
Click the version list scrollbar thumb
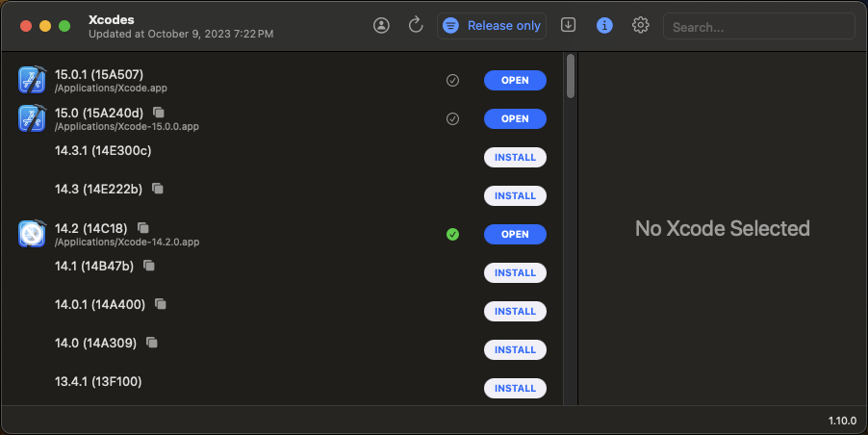tap(571, 76)
